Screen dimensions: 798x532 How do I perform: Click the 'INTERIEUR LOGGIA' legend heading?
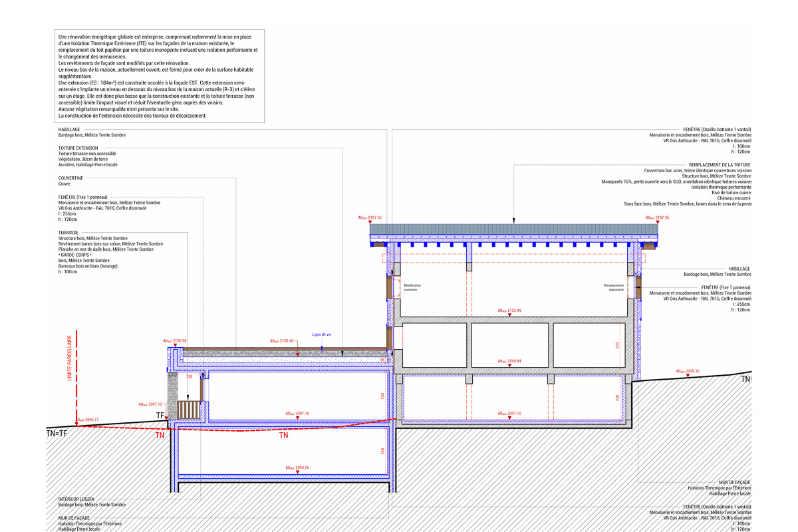click(76, 499)
